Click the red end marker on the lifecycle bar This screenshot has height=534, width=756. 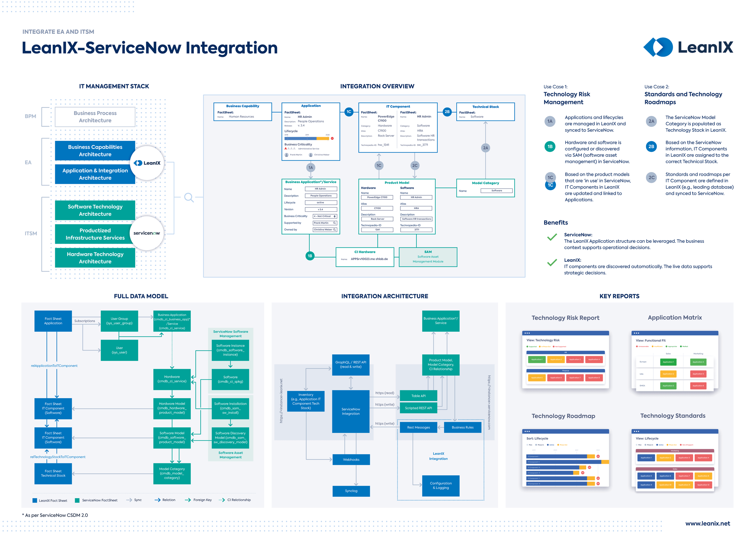332,138
